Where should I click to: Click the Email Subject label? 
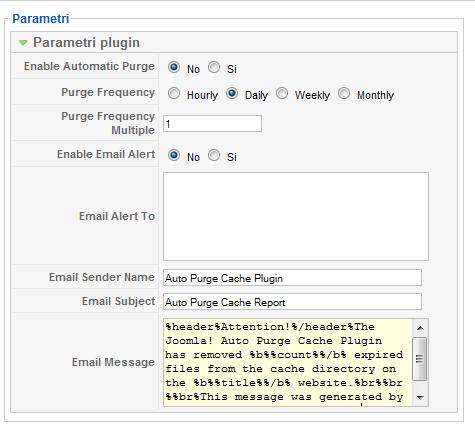click(x=118, y=301)
